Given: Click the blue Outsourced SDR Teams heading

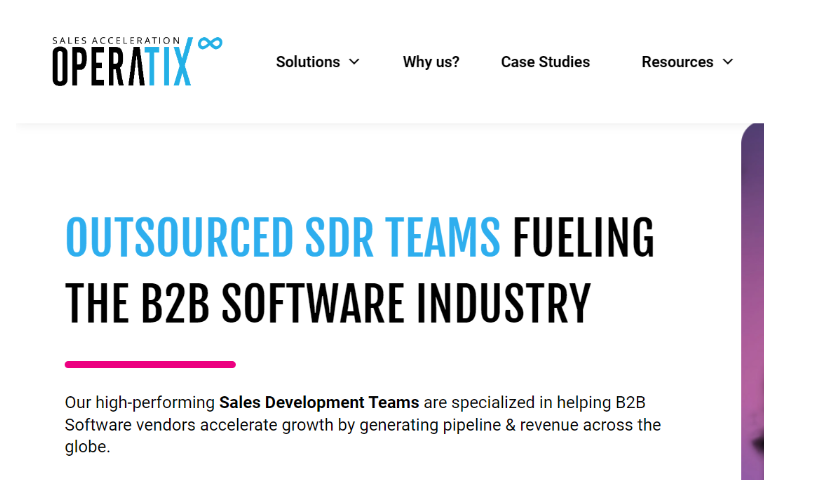Looking at the screenshot, I should click(283, 238).
